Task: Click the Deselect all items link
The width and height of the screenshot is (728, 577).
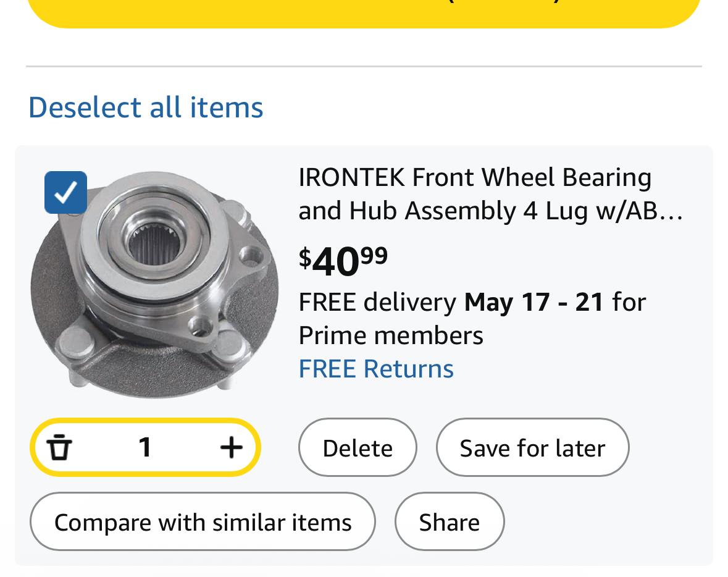Action: tap(146, 107)
